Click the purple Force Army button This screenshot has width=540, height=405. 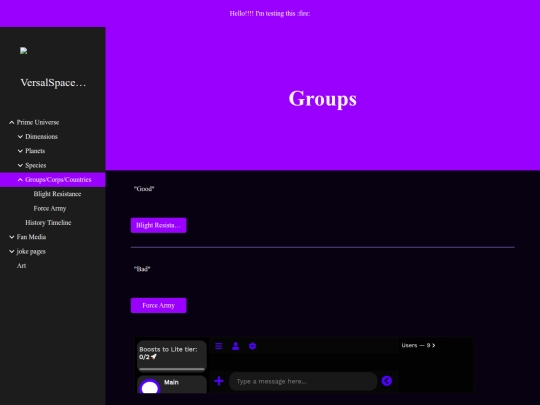pyautogui.click(x=158, y=305)
